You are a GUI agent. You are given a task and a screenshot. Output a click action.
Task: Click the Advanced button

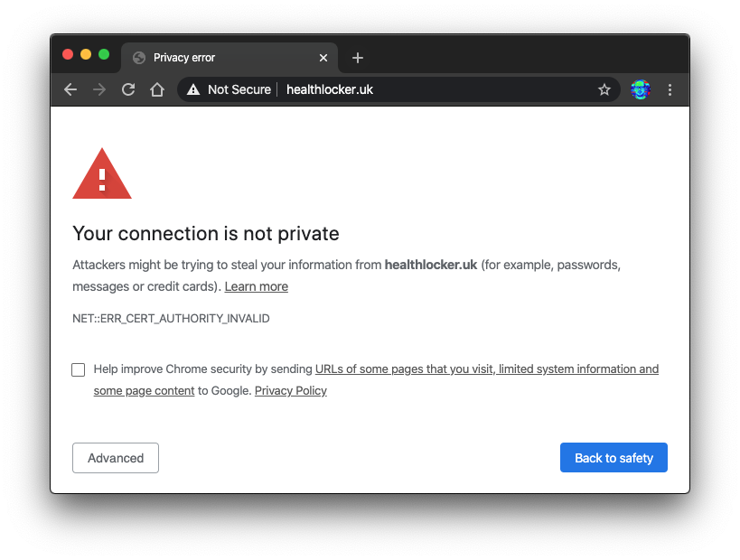point(115,458)
